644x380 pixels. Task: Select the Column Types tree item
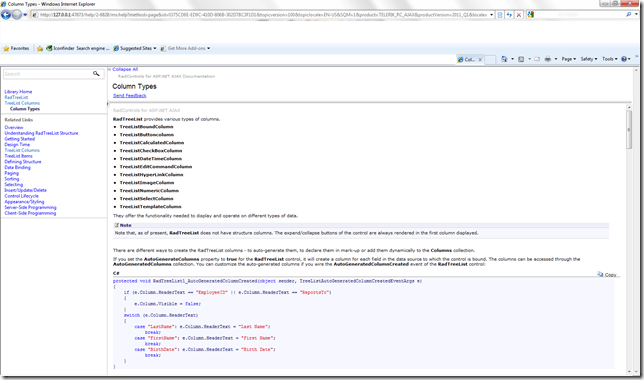[x=25, y=109]
